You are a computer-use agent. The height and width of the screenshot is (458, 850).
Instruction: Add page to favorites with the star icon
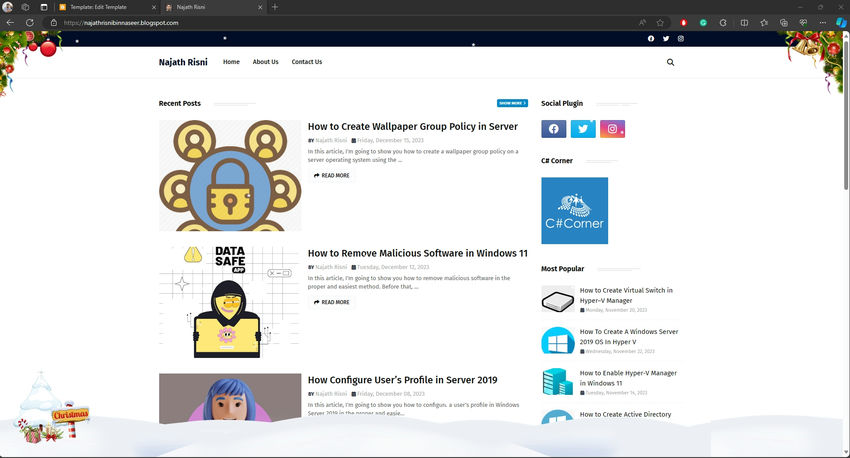660,23
